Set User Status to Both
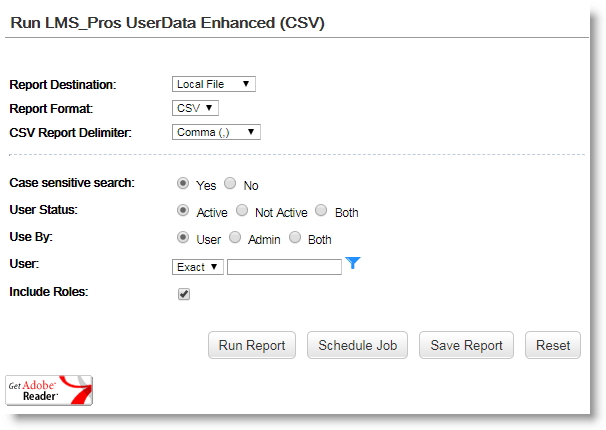The image size is (606, 430). (321, 211)
